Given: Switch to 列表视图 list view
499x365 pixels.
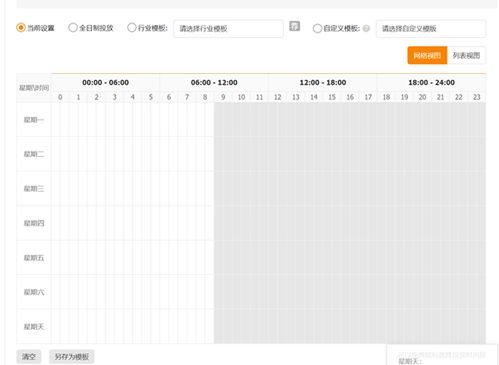Looking at the screenshot, I should tap(466, 55).
